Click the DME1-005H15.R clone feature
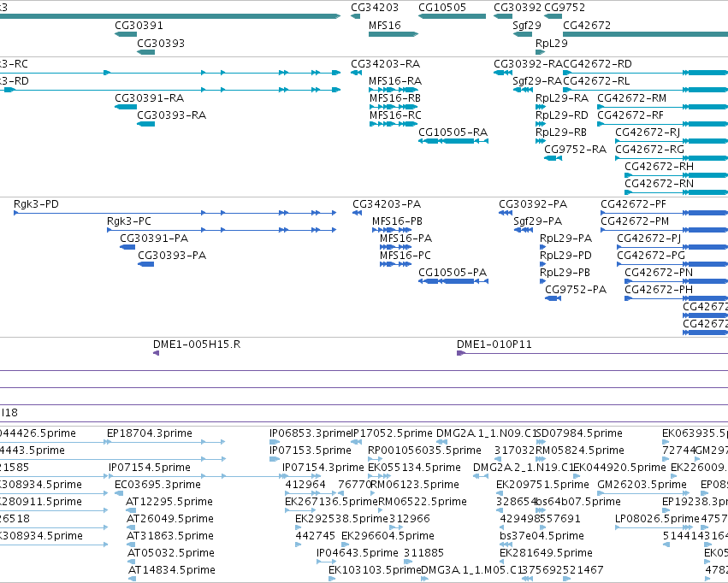Image resolution: width=728 pixels, height=583 pixels. [156, 353]
